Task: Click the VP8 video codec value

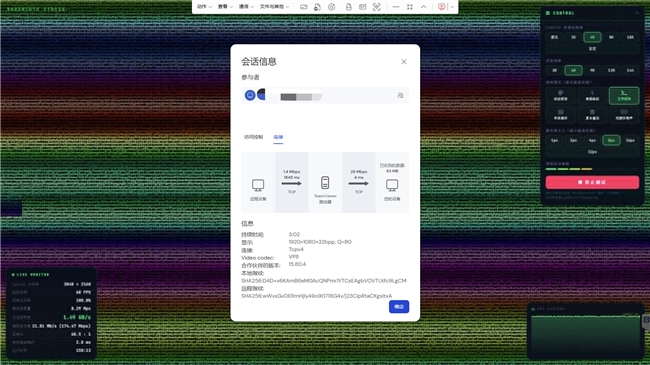Action: click(294, 257)
